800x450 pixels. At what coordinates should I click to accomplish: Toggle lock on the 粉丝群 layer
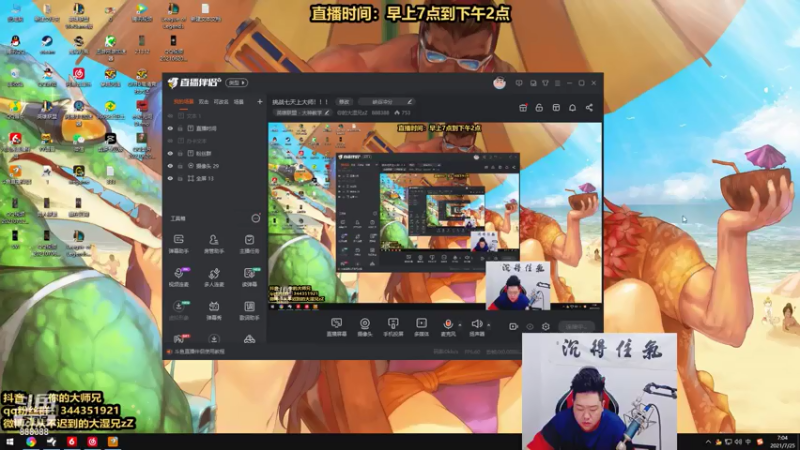coord(180,153)
